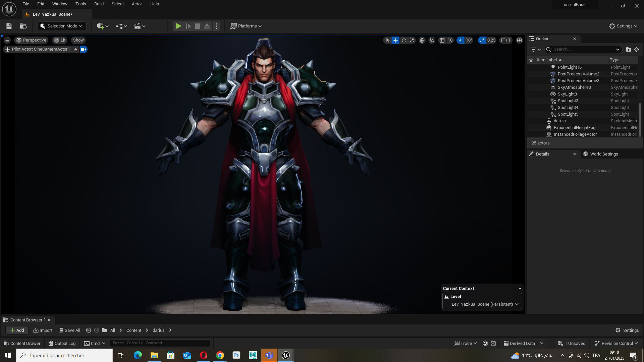Viewport: 644px width, 362px height.
Task: Click the Lit view mode button
Action: point(60,40)
